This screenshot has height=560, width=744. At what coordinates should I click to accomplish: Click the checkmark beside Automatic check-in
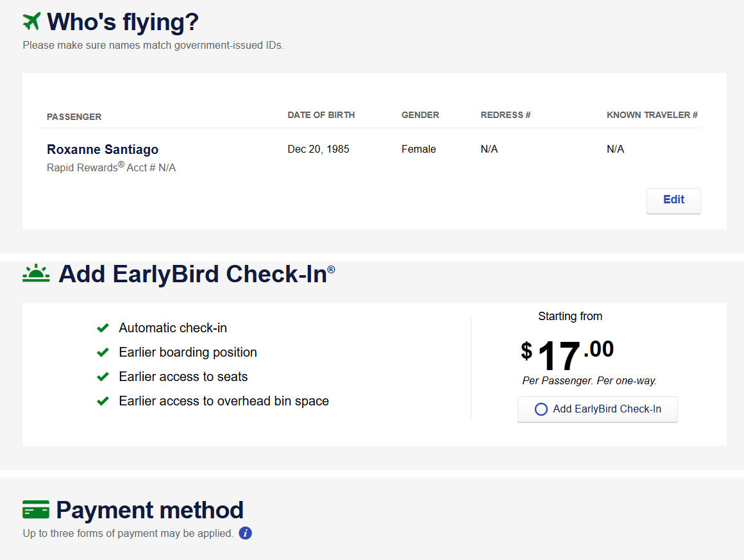103,328
